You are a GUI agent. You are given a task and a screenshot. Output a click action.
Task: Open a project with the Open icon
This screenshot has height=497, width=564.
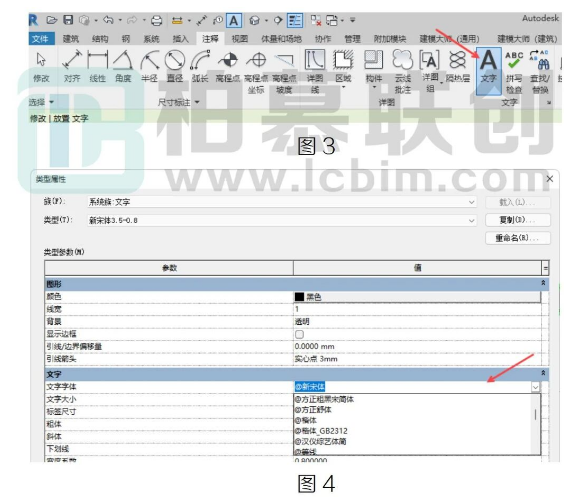click(52, 20)
